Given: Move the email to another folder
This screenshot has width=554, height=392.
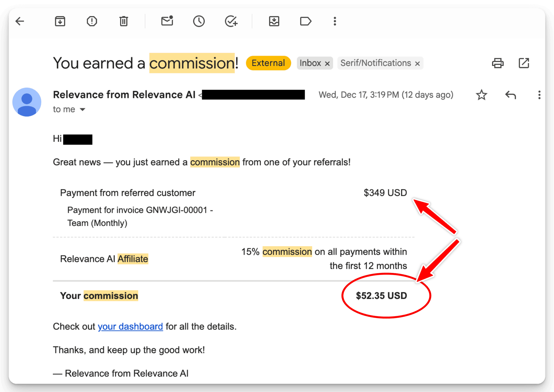Looking at the screenshot, I should [x=274, y=21].
